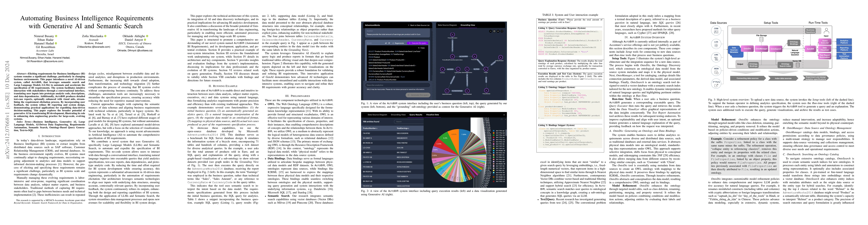Screen dimensions: 868x225
Task: Click the "II. RUNNING EXAMPLE" section heading
Action: pos(223,86)
